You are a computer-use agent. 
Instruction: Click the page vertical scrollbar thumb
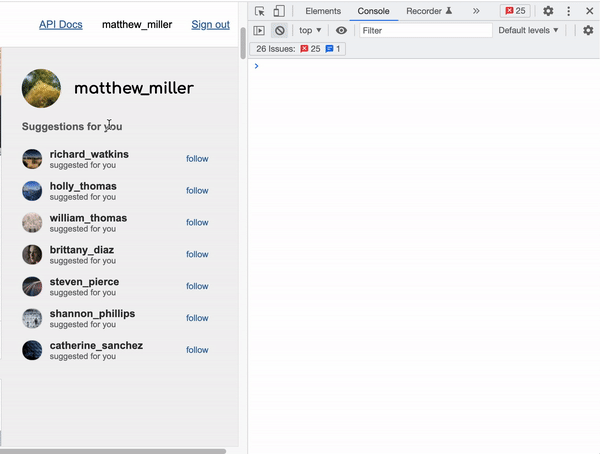243,43
